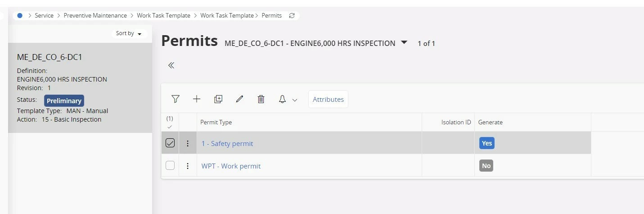
Task: Click the Attributes button
Action: pos(328,99)
